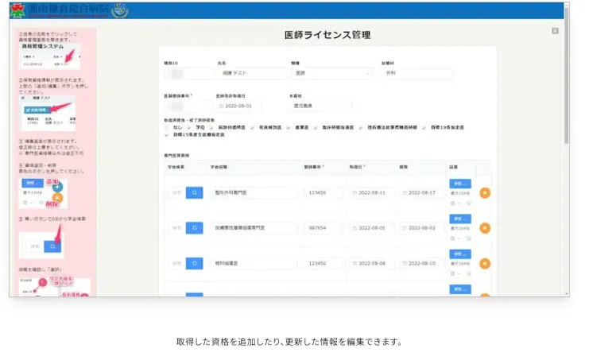Click the 職員ID input field

pos(189,73)
